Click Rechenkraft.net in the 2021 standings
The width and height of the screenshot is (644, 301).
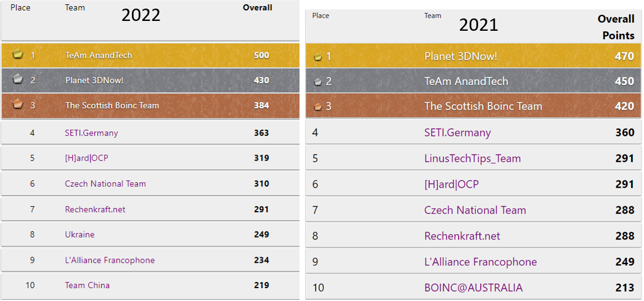point(462,236)
